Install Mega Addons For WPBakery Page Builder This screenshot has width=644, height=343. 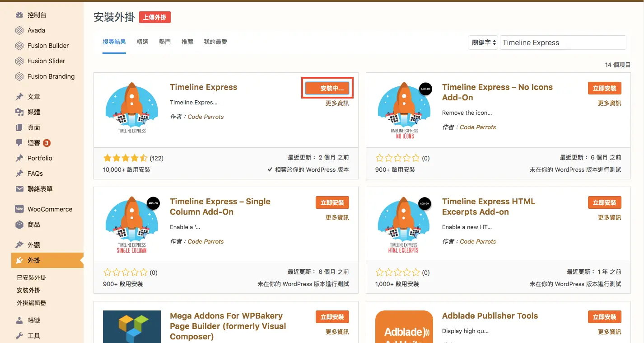tap(332, 317)
